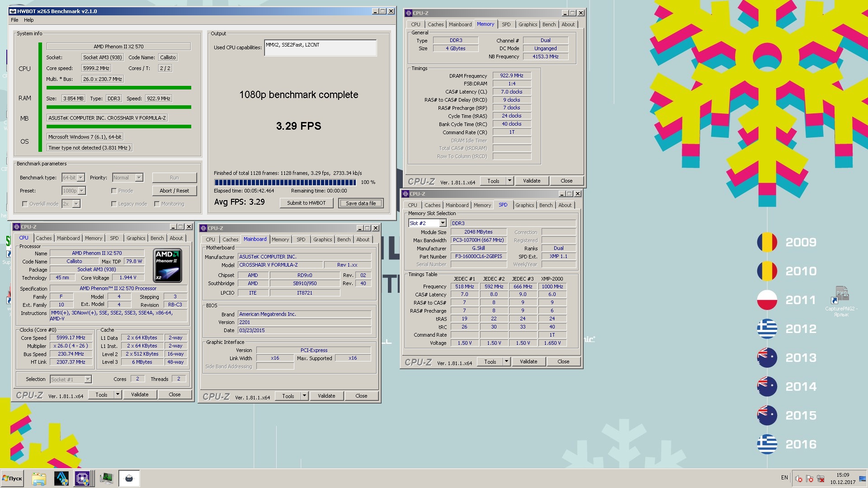Click the disconnected network tray icon
The width and height of the screenshot is (868, 488).
(x=821, y=479)
